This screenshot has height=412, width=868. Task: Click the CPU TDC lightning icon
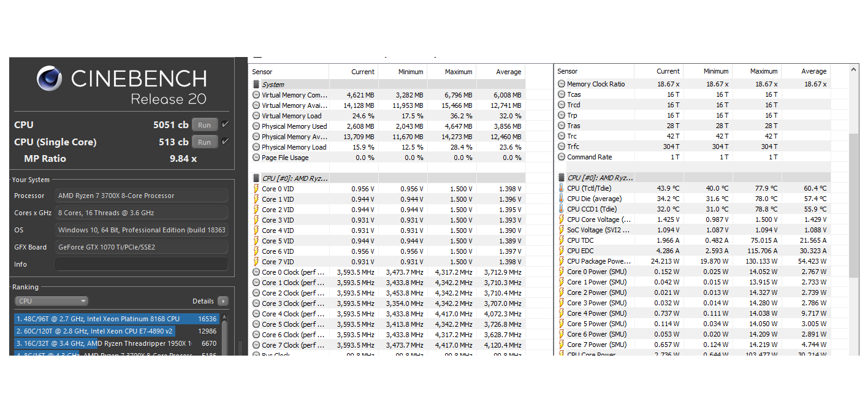(562, 240)
